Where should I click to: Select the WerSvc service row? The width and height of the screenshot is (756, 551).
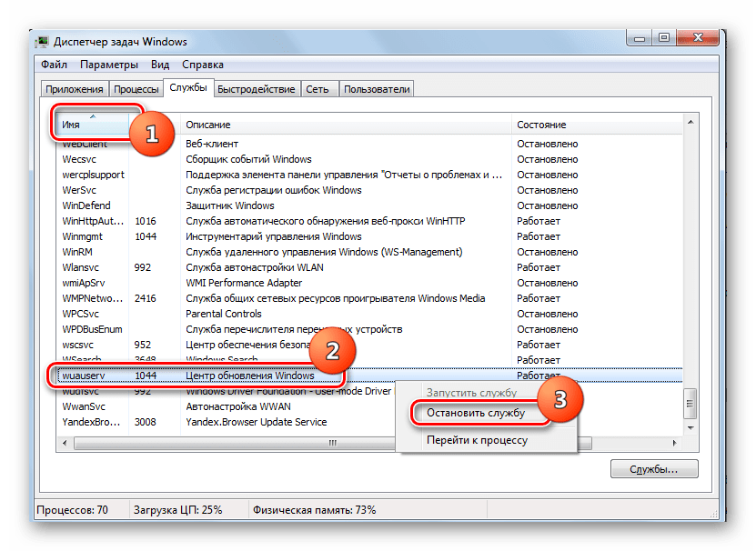click(x=369, y=190)
